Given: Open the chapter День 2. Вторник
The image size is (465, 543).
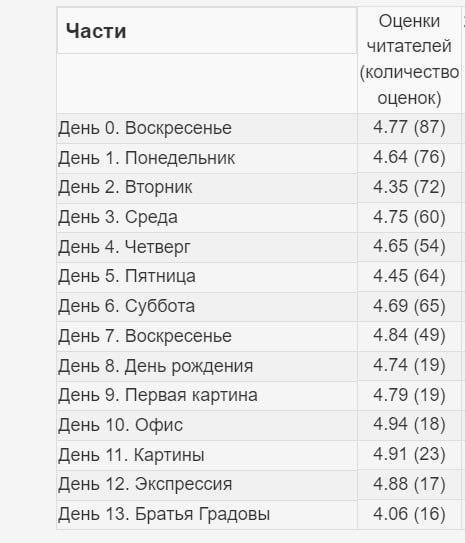Looking at the screenshot, I should [x=125, y=187].
